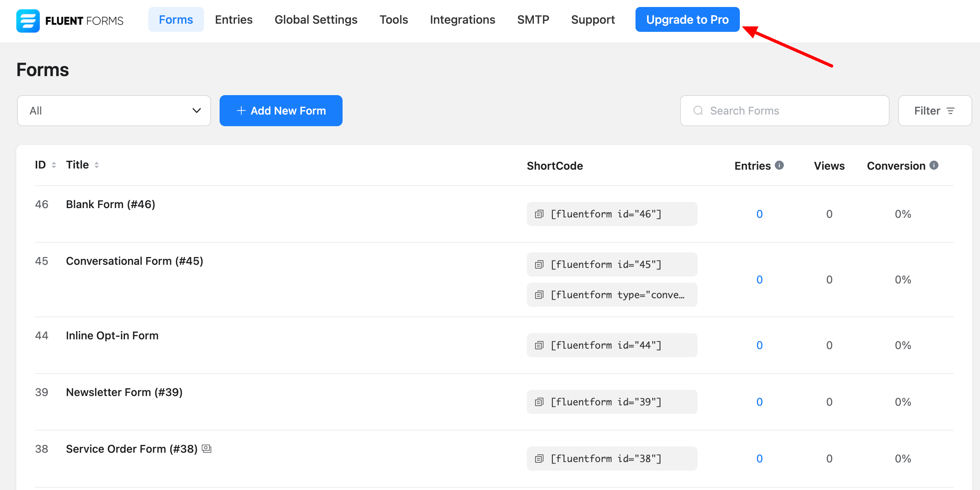Sort forms by ID column

tap(54, 165)
